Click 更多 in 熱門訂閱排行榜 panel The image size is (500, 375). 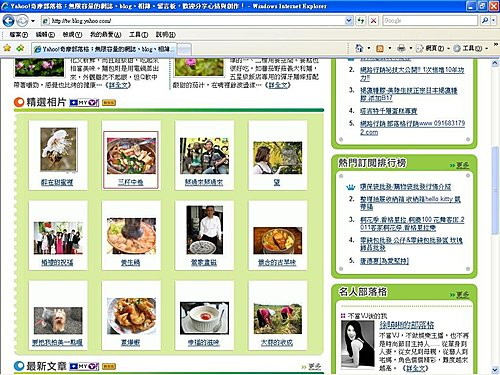pyautogui.click(x=462, y=165)
